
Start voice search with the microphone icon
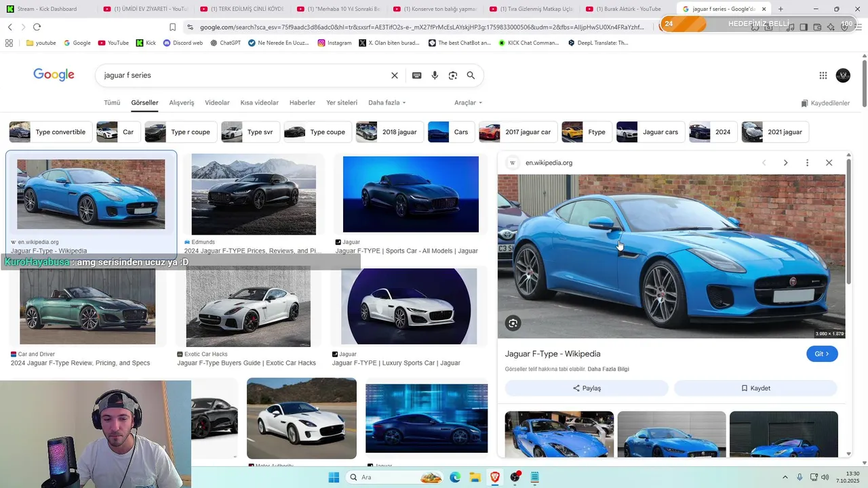[x=435, y=75]
